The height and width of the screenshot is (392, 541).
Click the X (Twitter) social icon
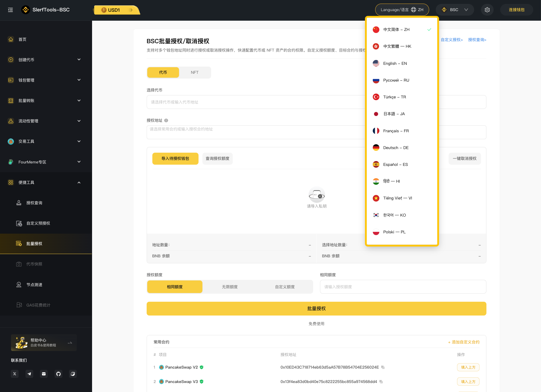coord(15,374)
